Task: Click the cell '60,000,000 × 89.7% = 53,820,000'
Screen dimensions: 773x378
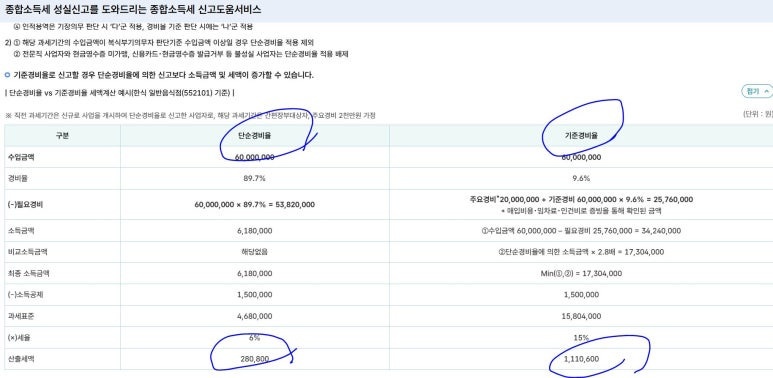Action: coord(254,205)
